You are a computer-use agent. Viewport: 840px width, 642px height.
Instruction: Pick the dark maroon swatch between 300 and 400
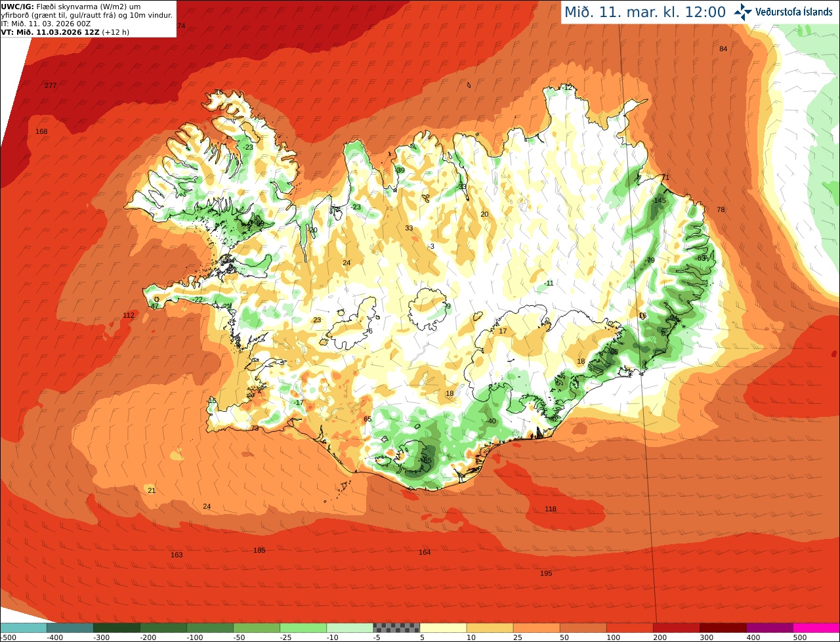723,628
